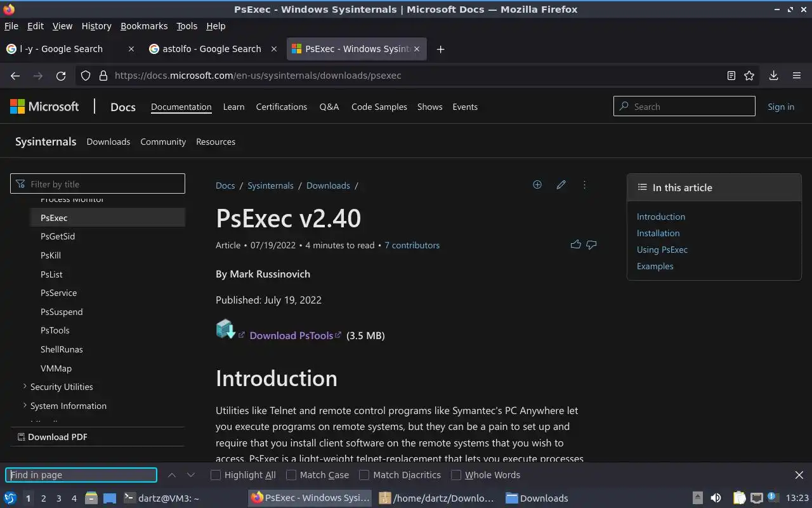Screen dimensions: 812x508
Task: Jump to next find-in-page match
Action: pyautogui.click(x=190, y=475)
